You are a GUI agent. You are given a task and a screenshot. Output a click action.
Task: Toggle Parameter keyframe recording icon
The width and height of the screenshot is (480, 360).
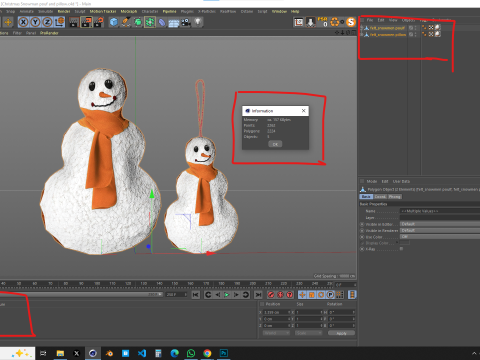coord(330,295)
